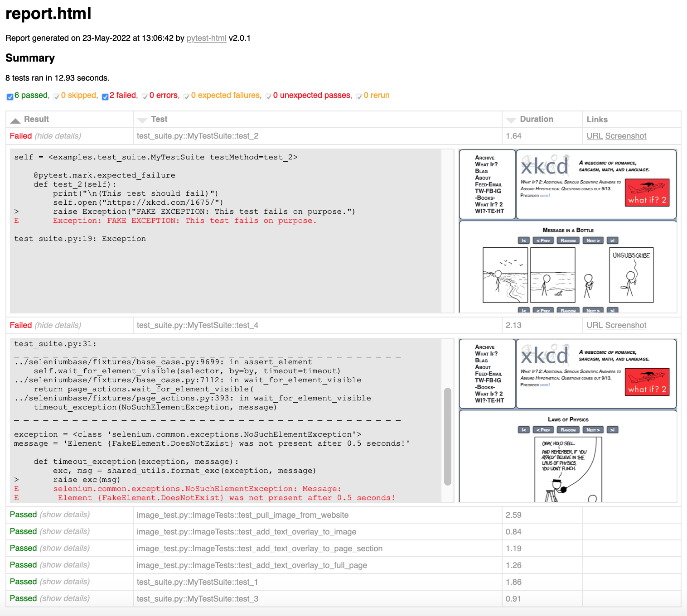Open the Archive link in the xkcd sidebar
The image size is (687, 616).
pyautogui.click(x=484, y=157)
